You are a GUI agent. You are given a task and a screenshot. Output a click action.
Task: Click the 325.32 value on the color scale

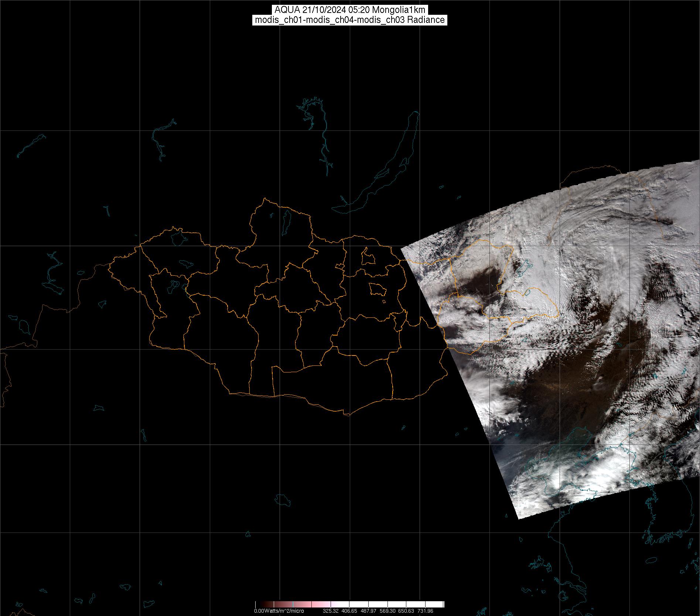coord(331,611)
